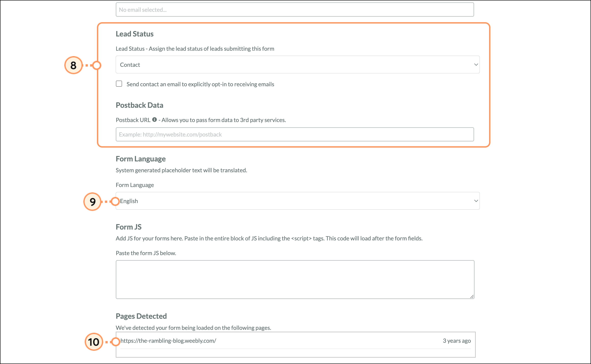This screenshot has width=591, height=364.
Task: Click the circle marker on the orange highlight border
Action: point(97,65)
